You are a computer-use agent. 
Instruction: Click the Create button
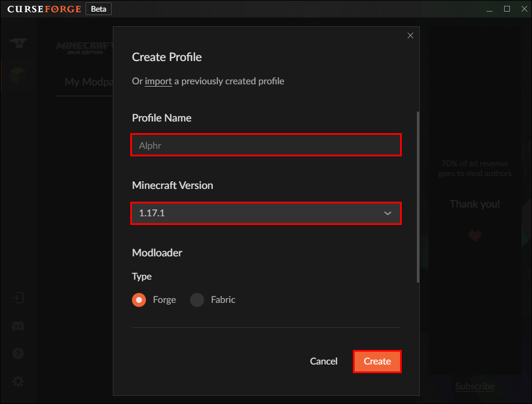pyautogui.click(x=377, y=362)
